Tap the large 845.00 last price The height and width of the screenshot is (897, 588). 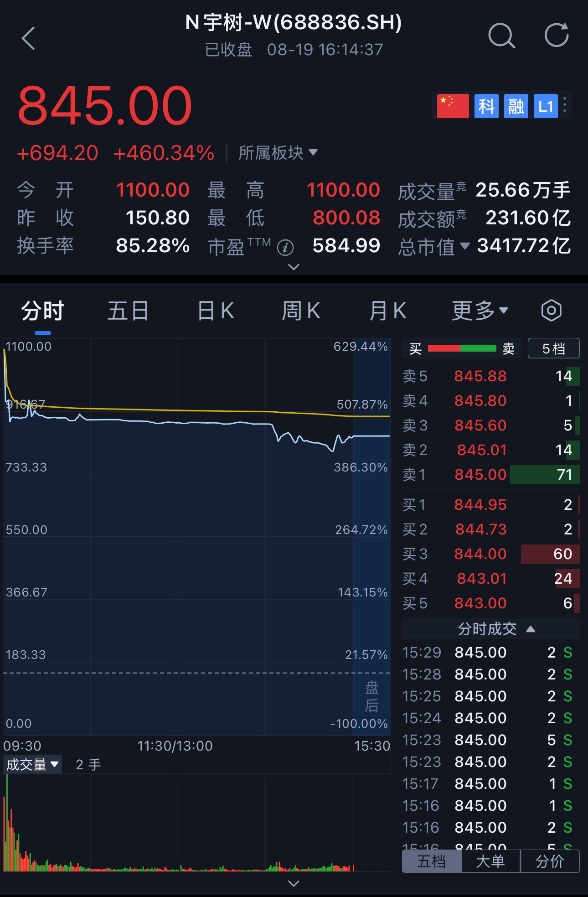(105, 106)
